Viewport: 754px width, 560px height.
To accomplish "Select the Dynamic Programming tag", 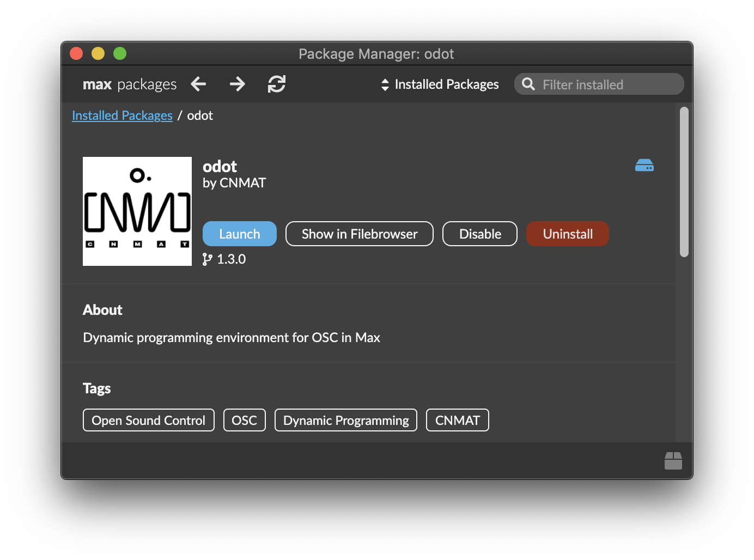I will click(346, 420).
